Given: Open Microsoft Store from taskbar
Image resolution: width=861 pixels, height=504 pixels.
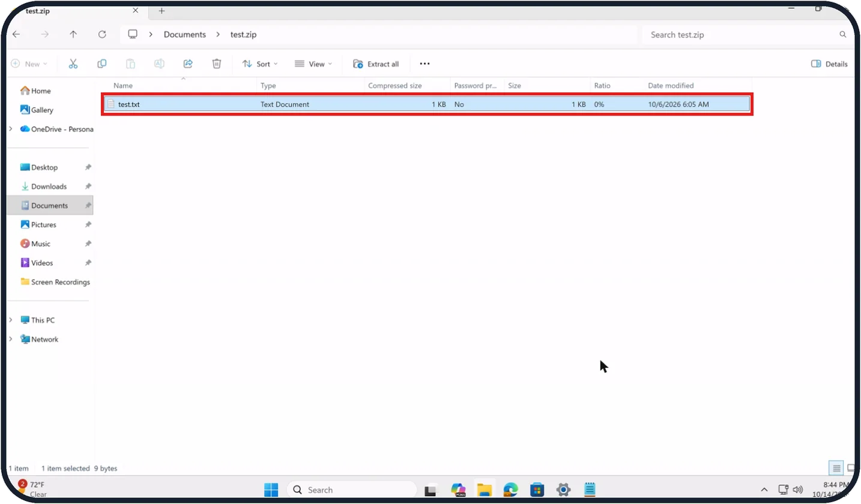Looking at the screenshot, I should point(537,490).
